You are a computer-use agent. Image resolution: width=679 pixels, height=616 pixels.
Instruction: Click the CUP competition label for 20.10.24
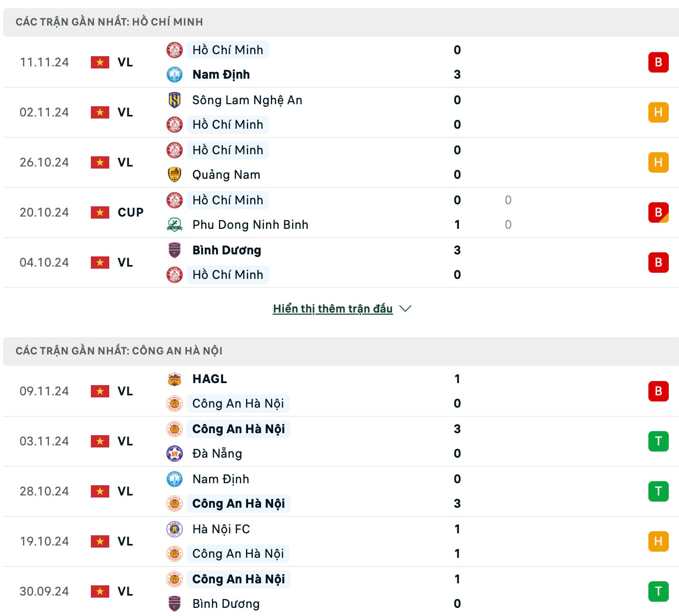point(131,212)
